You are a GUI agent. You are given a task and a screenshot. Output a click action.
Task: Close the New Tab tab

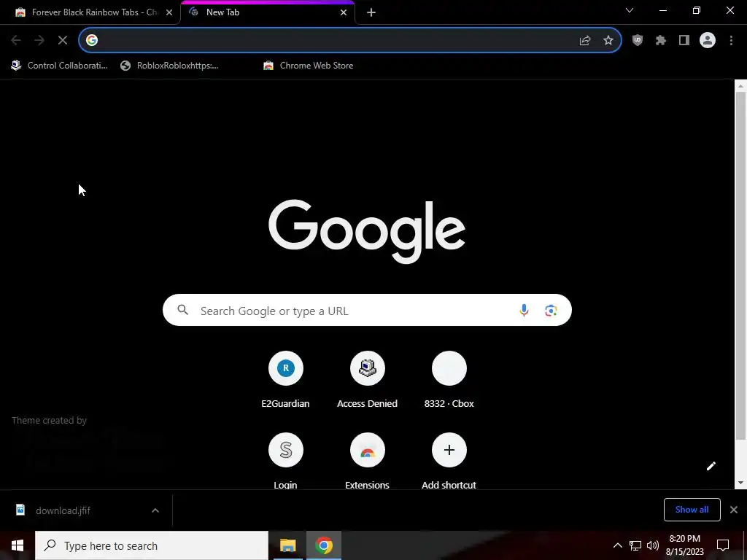(x=344, y=12)
